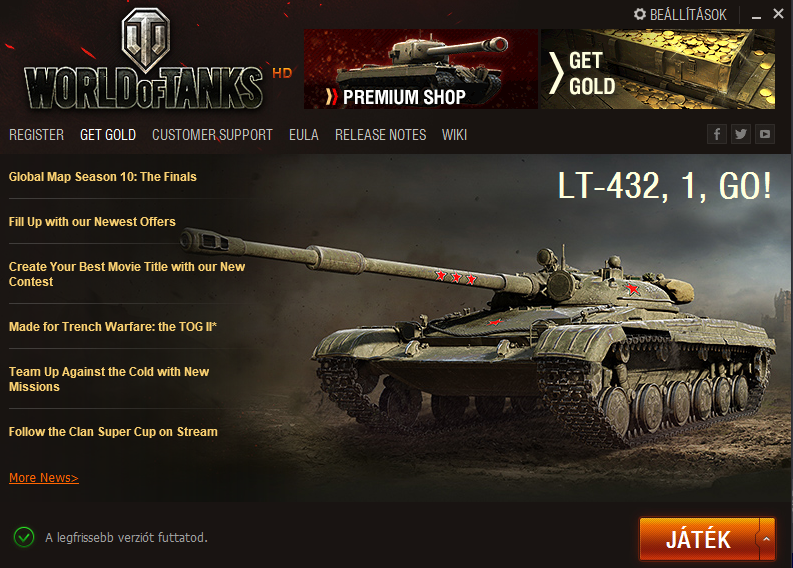Click the green up-to-date status checkmark
The height and width of the screenshot is (568, 793).
[24, 537]
